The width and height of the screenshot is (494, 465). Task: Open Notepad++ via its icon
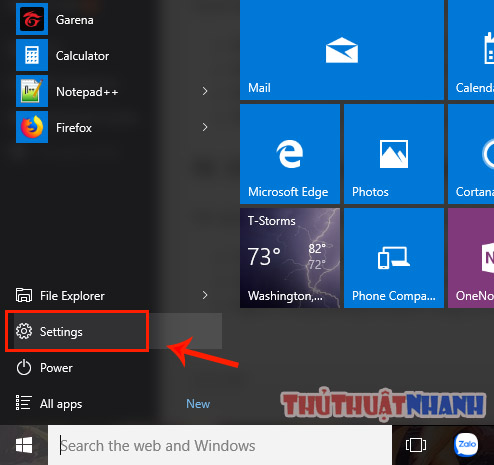click(x=32, y=91)
